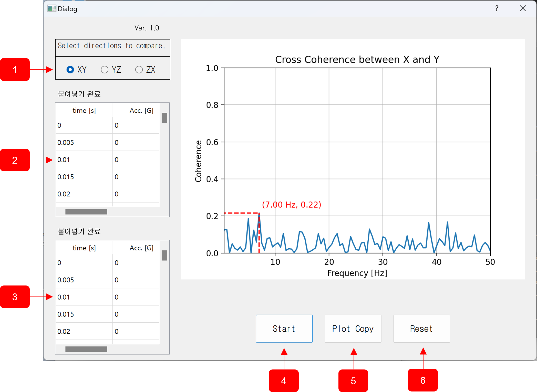
Task: Click the Ver. 1.0 label
Action: [x=147, y=28]
